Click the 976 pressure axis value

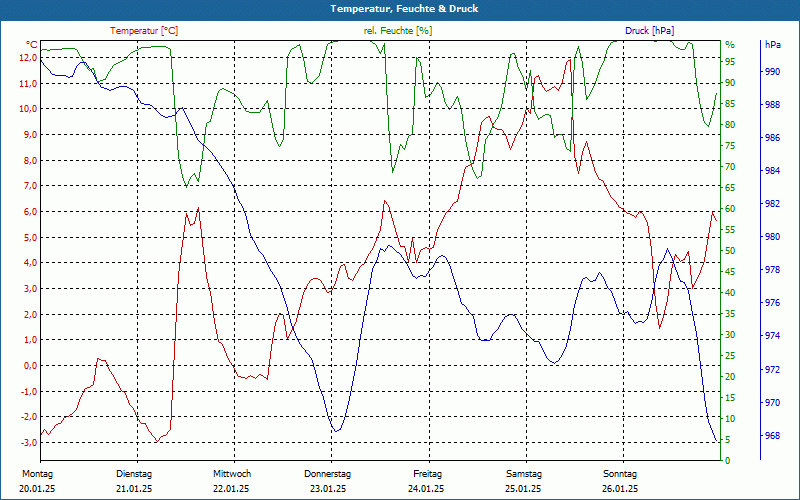tap(773, 303)
